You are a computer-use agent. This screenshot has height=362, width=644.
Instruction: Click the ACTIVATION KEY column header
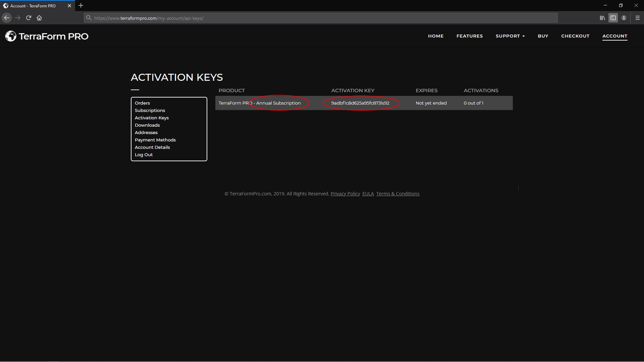pos(353,90)
